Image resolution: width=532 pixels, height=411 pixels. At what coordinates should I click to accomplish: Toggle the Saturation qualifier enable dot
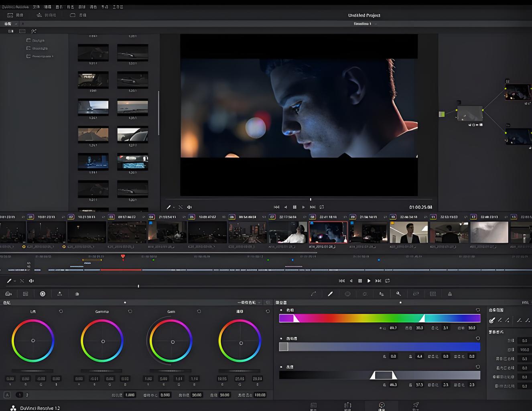pyautogui.click(x=281, y=339)
